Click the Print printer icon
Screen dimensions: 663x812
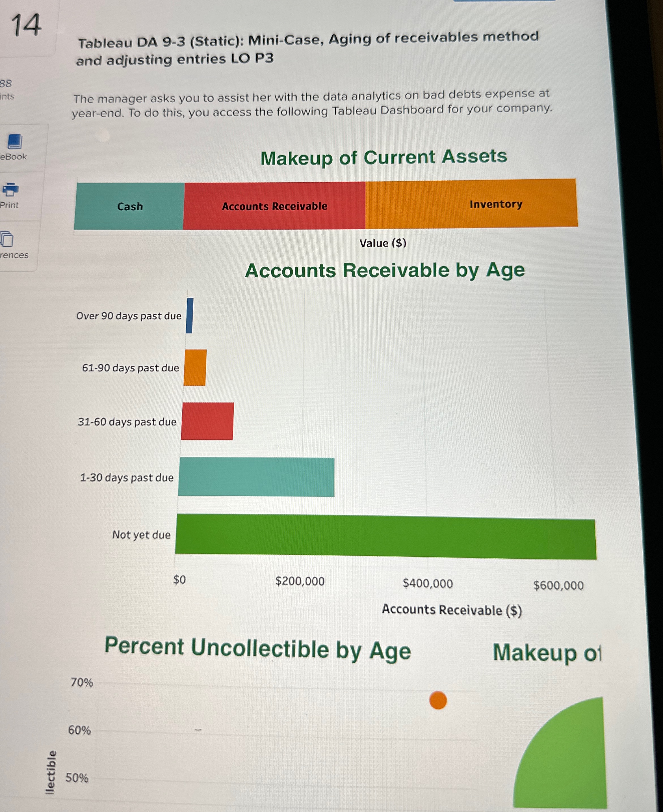[x=10, y=189]
